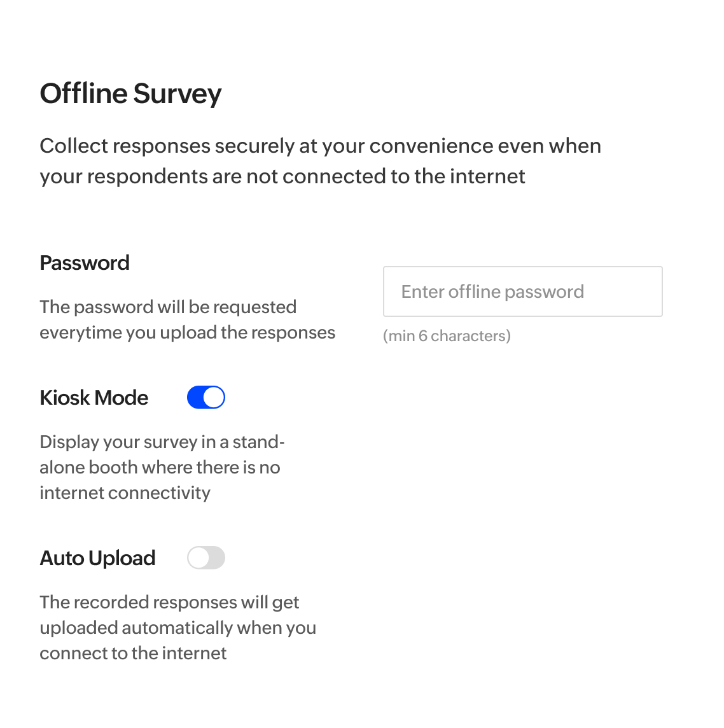Click the Auto Upload label text

coord(97,558)
